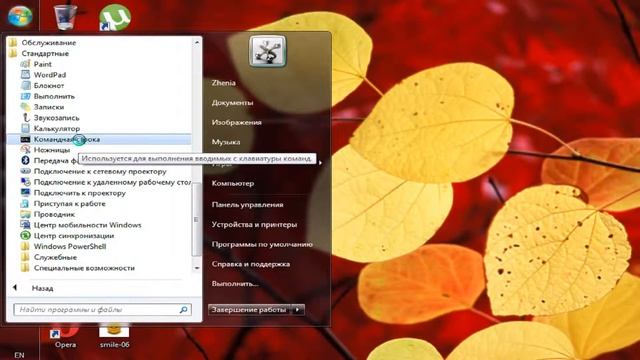Open the uTorrent desktop shortcut
This screenshot has height=360, width=640.
[x=115, y=17]
